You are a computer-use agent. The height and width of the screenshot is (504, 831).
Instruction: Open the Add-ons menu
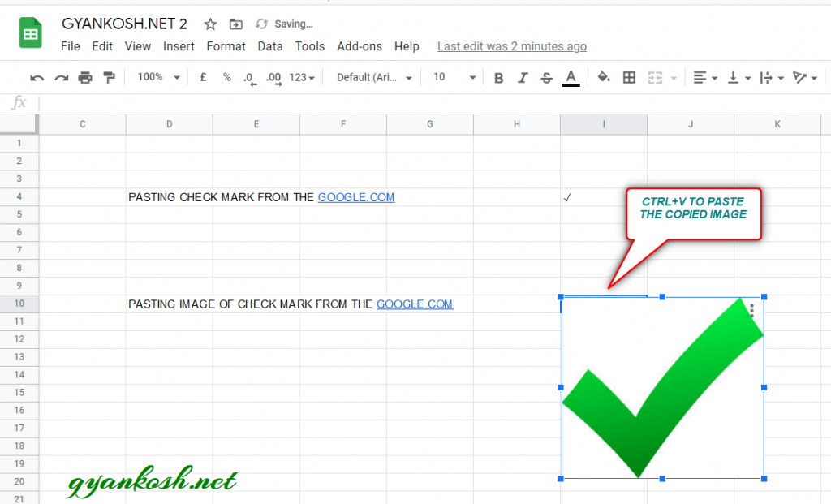360,46
